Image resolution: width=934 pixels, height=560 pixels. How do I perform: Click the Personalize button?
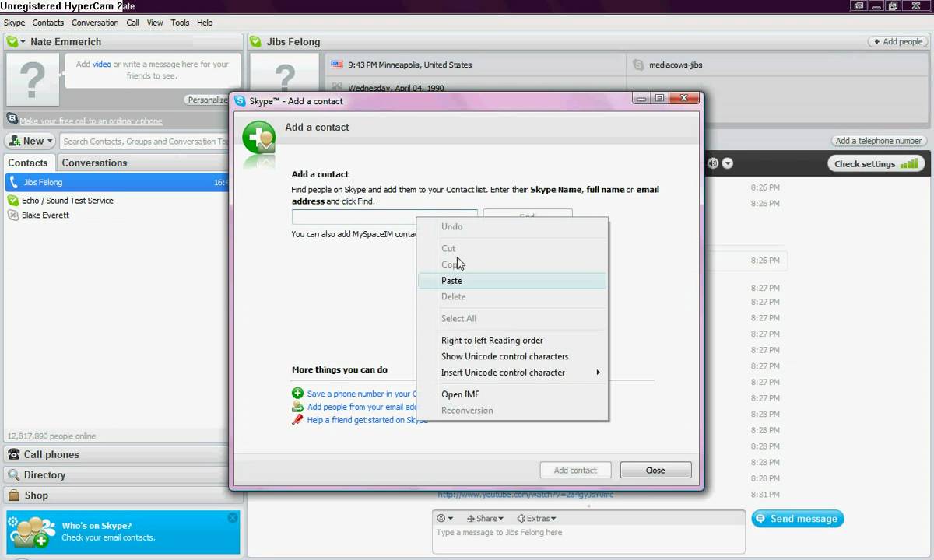click(x=206, y=100)
